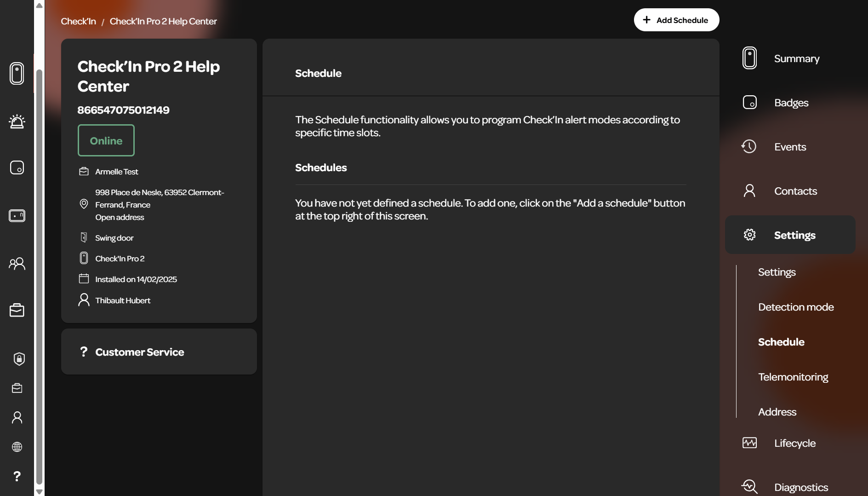Select Detection mode submenu item
This screenshot has height=496, width=868.
tap(796, 307)
